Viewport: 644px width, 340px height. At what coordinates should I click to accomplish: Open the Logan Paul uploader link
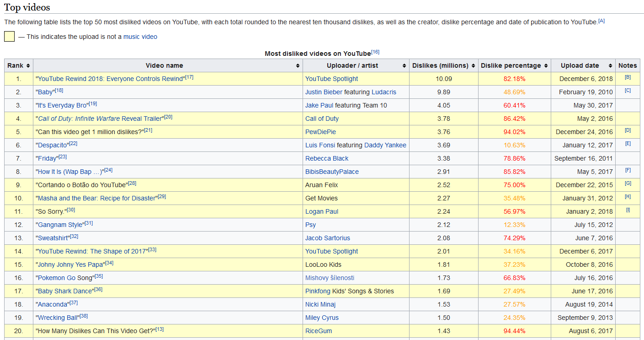click(322, 211)
